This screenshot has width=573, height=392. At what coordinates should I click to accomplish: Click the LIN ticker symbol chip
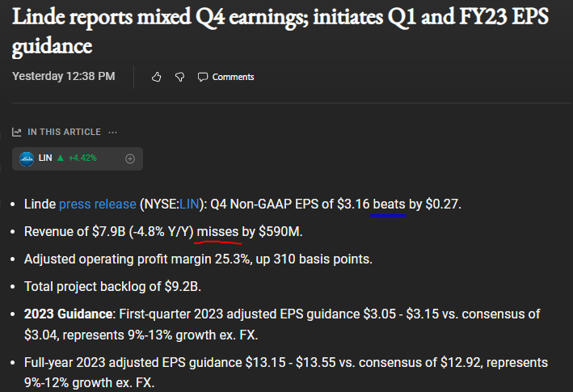click(45, 158)
